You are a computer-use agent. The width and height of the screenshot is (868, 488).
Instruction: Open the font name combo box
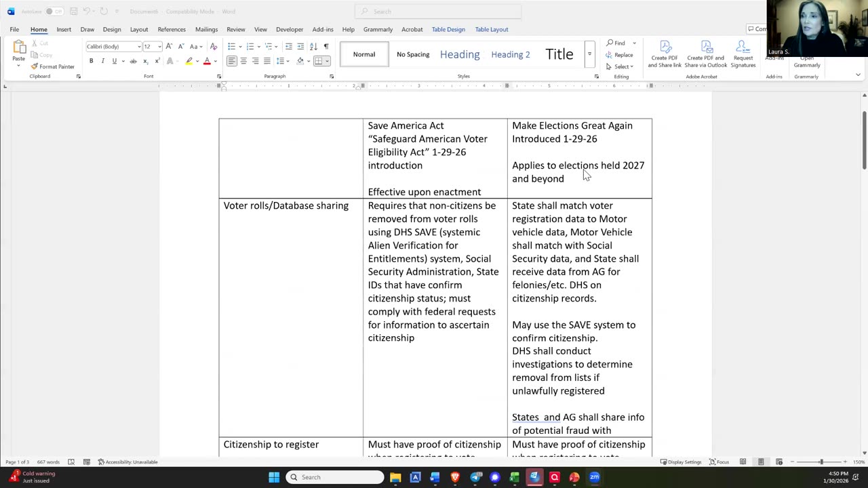[x=113, y=46]
